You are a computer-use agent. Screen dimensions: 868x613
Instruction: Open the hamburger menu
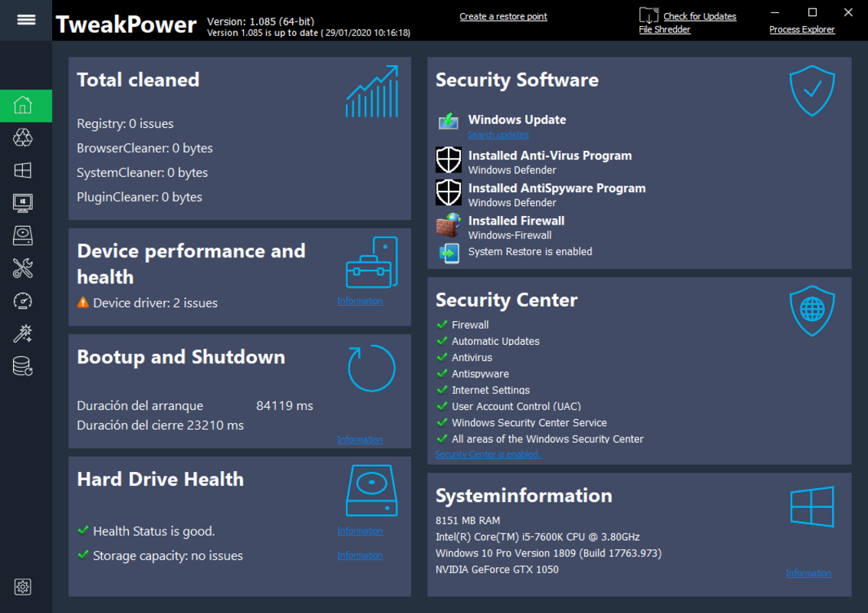coord(26,20)
